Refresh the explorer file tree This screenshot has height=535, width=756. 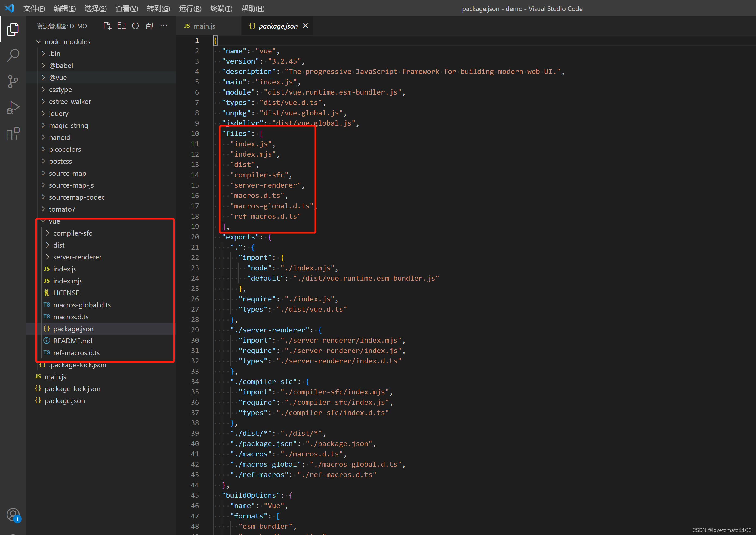click(x=135, y=26)
